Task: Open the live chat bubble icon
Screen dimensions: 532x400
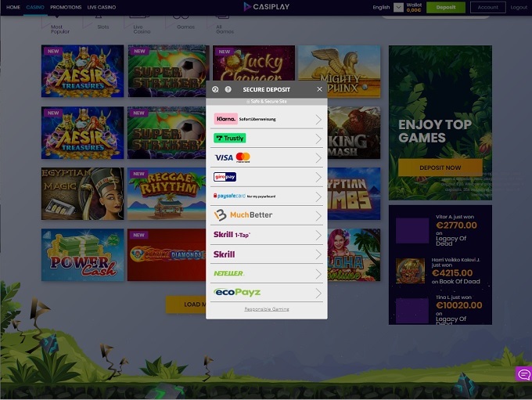Action: [523, 374]
